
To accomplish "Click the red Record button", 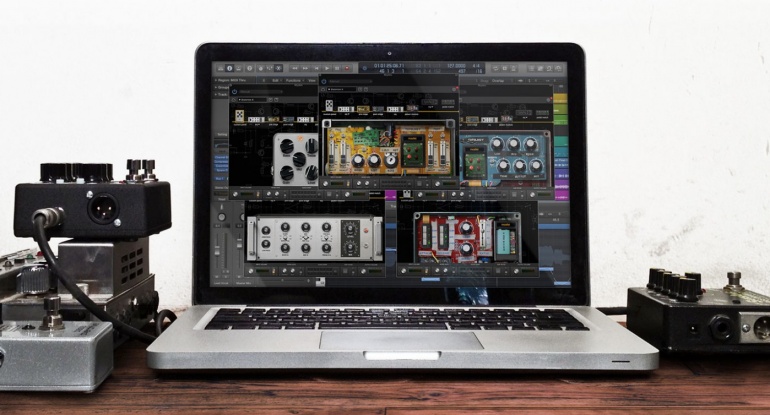I will 347,68.
